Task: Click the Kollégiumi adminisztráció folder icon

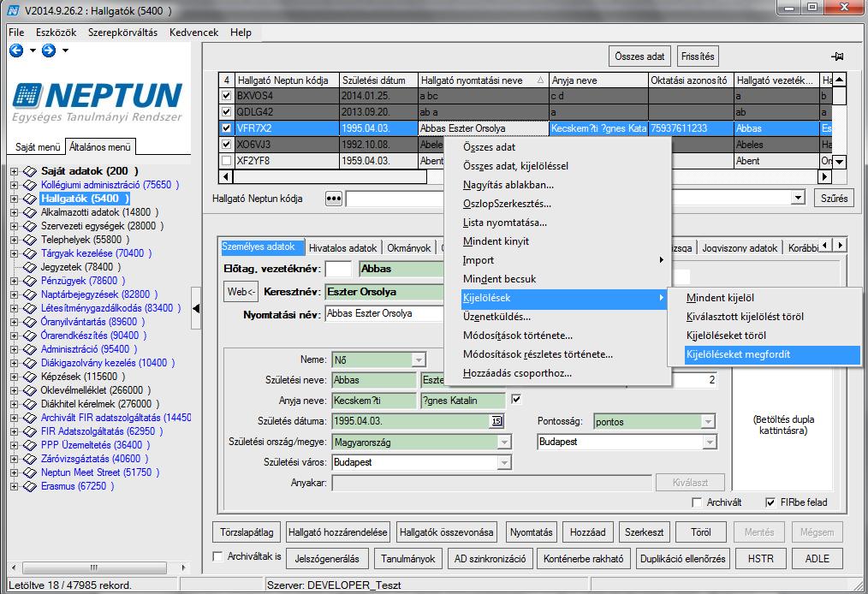Action: coord(29,185)
